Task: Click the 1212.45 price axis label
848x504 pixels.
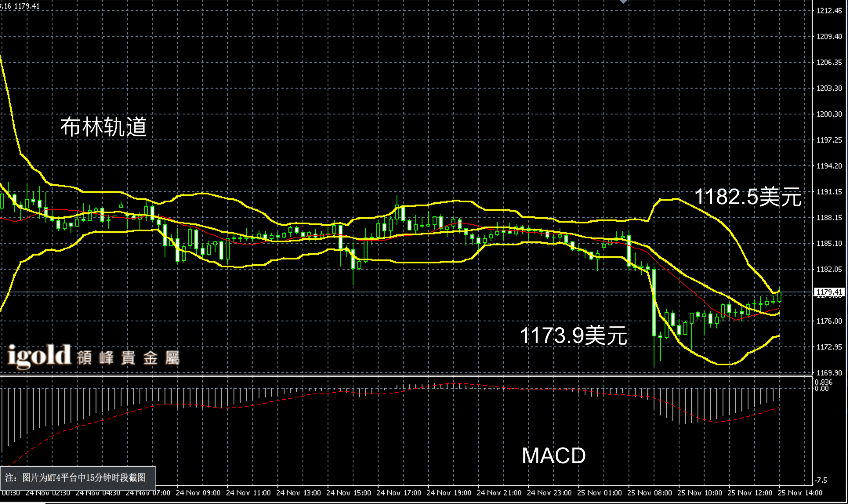Action: (x=829, y=11)
